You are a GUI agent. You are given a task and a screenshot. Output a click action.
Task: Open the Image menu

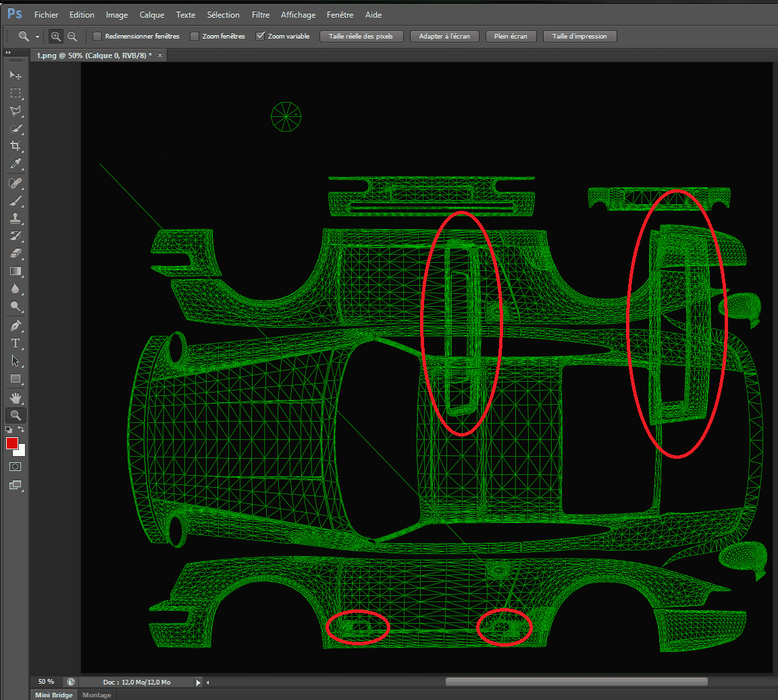117,15
